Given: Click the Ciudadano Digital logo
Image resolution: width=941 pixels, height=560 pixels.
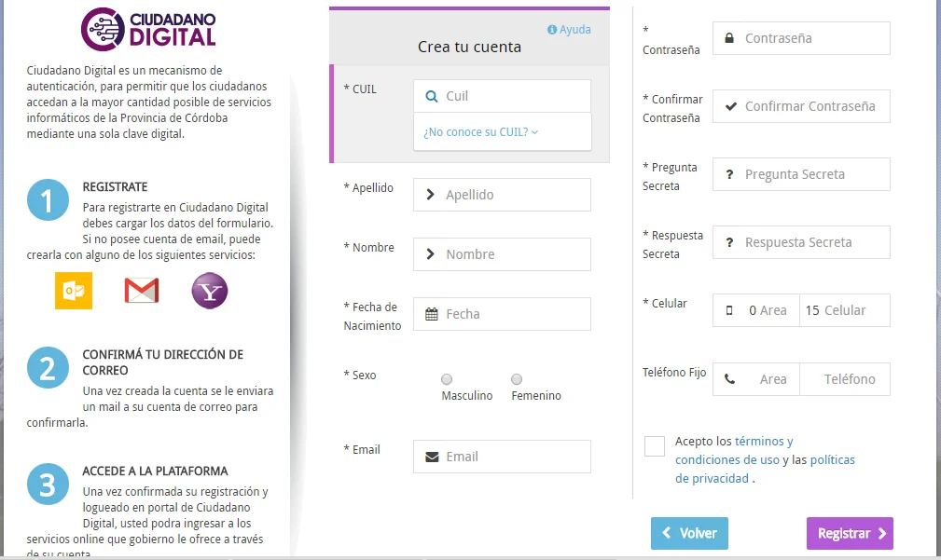Looking at the screenshot, I should point(149,29).
